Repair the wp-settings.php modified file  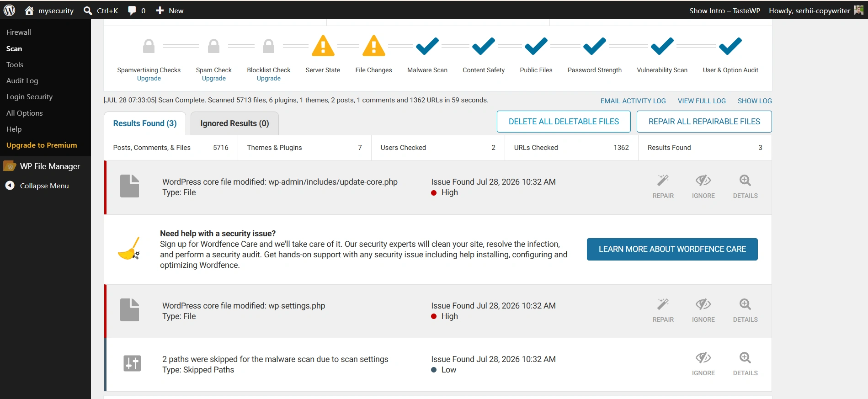(663, 310)
